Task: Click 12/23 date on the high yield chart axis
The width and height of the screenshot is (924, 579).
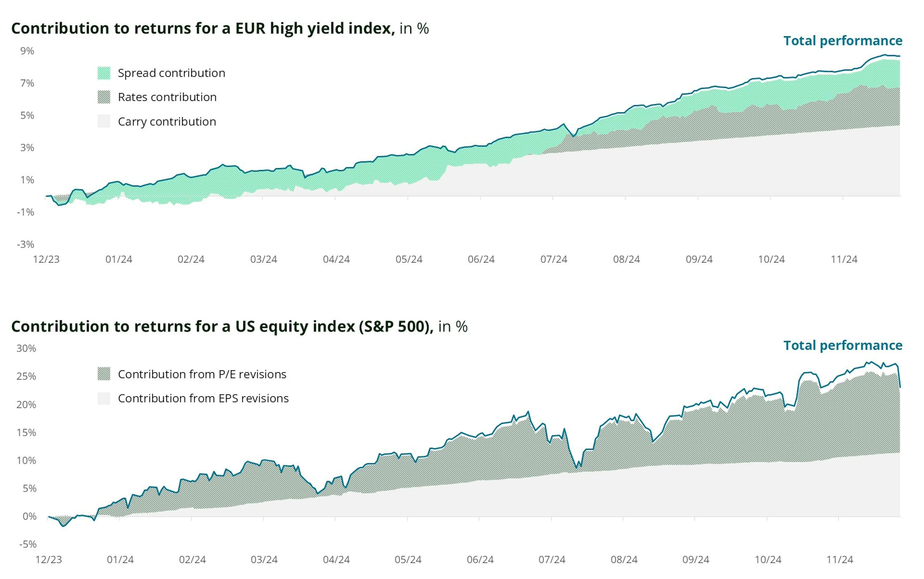Action: click(x=46, y=259)
